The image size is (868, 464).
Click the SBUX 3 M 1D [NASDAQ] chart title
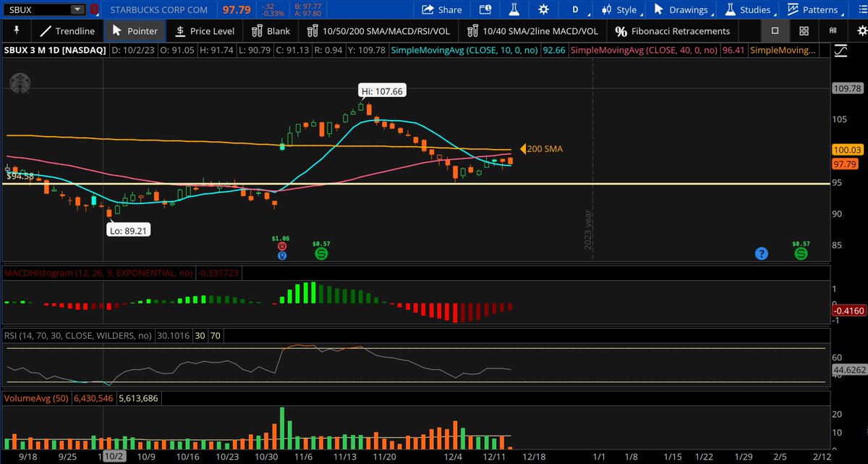tap(56, 51)
